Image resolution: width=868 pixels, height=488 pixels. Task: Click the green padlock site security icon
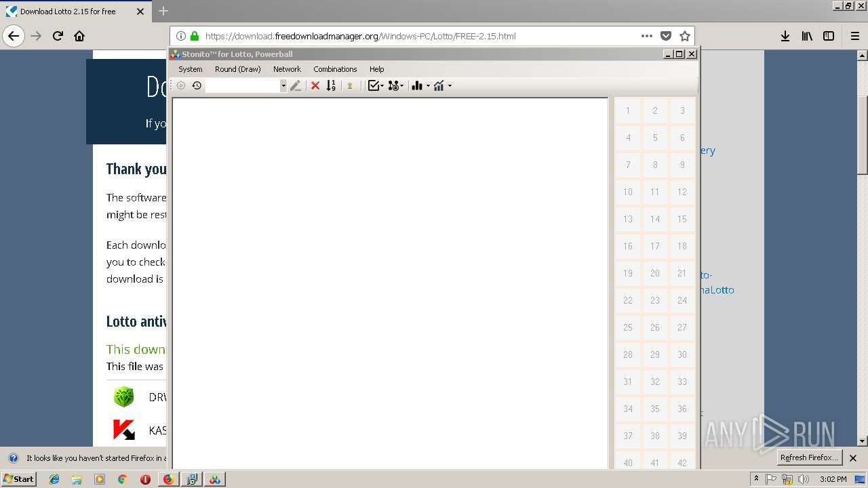pyautogui.click(x=195, y=36)
